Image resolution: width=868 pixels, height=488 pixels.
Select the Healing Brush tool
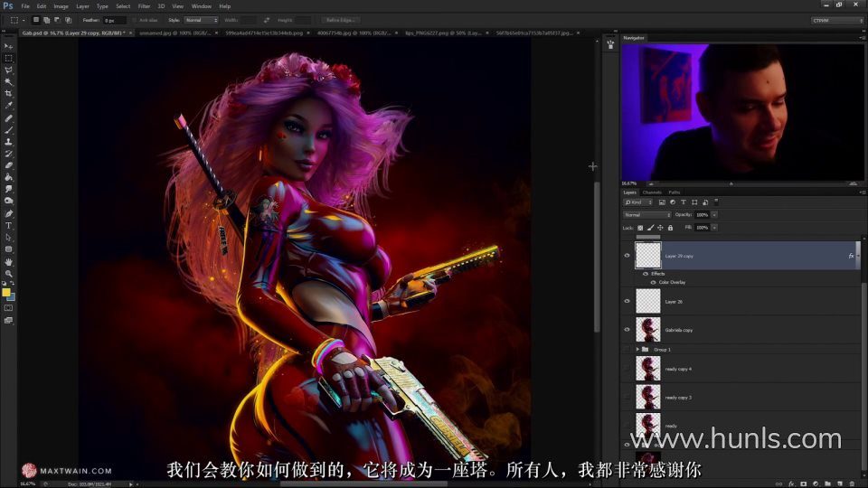pyautogui.click(x=8, y=118)
